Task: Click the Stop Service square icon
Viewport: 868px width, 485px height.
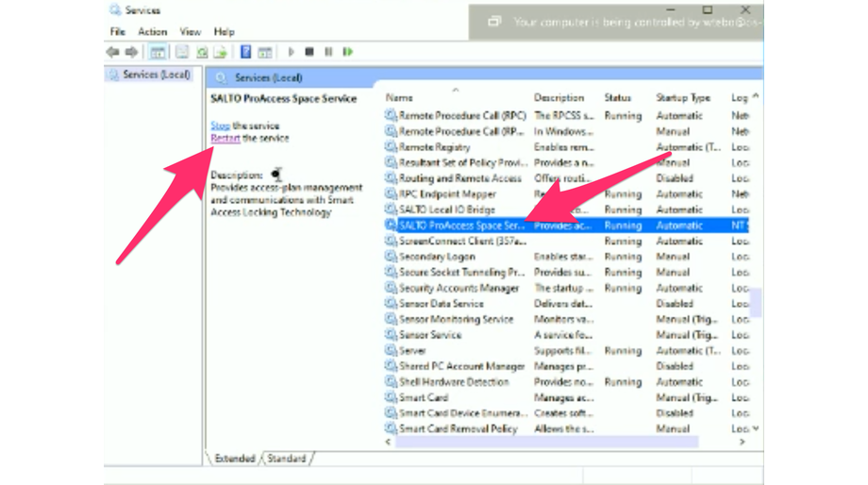Action: coord(309,52)
